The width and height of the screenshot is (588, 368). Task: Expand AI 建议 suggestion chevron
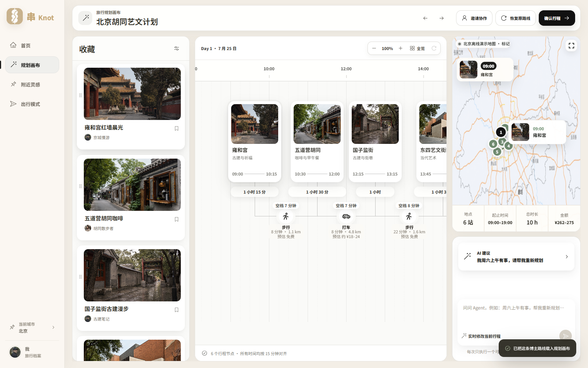click(x=567, y=257)
